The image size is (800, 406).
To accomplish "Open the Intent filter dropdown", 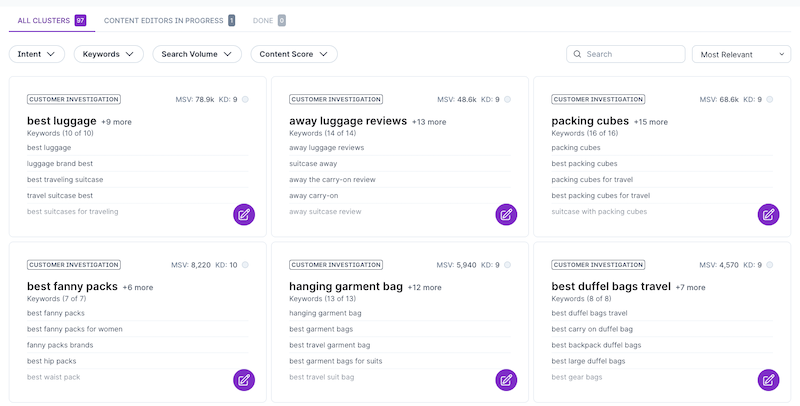I will (37, 54).
